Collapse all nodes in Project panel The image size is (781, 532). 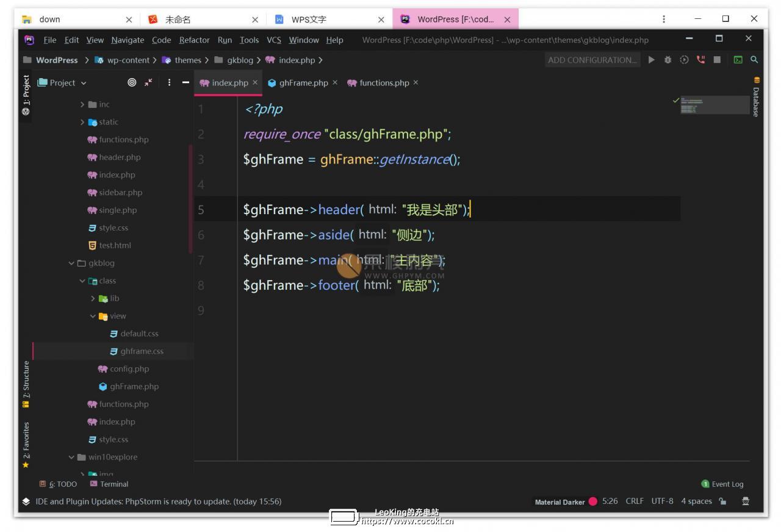click(148, 83)
